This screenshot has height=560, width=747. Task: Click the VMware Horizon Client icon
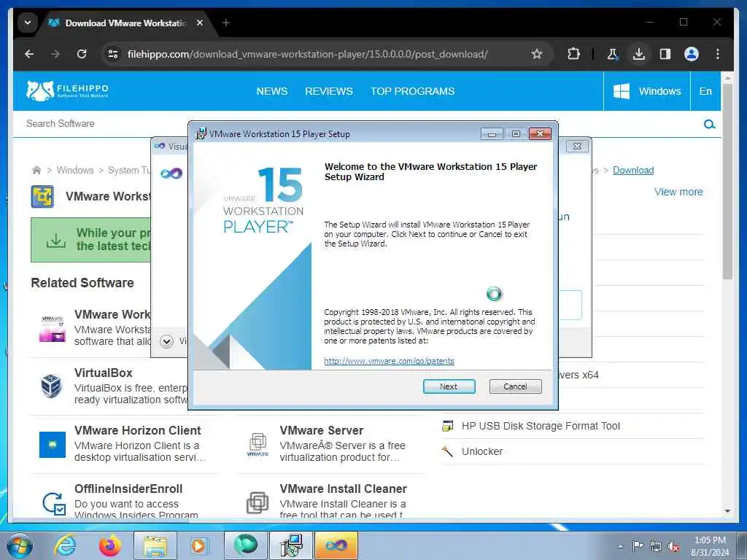(x=53, y=444)
